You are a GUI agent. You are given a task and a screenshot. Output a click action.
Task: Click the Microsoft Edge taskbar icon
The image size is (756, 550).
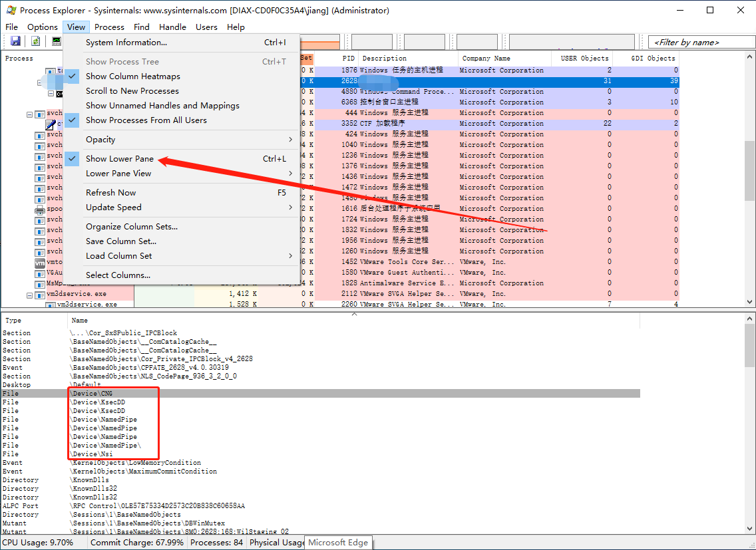point(338,542)
